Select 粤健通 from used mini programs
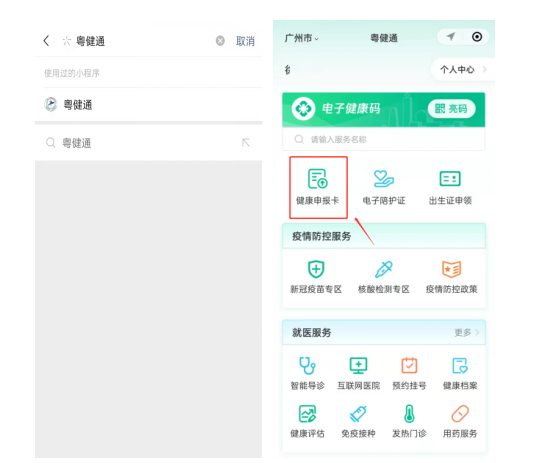 (x=148, y=104)
